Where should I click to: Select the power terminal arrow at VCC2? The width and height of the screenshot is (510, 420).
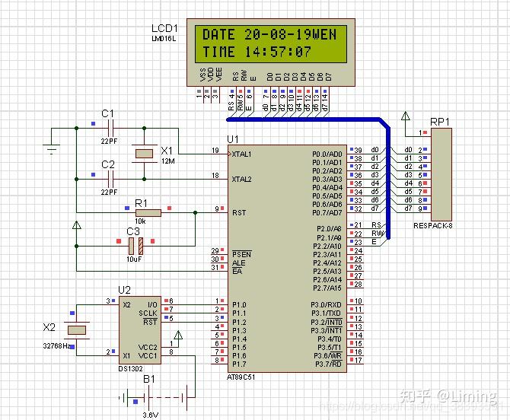tap(178, 335)
